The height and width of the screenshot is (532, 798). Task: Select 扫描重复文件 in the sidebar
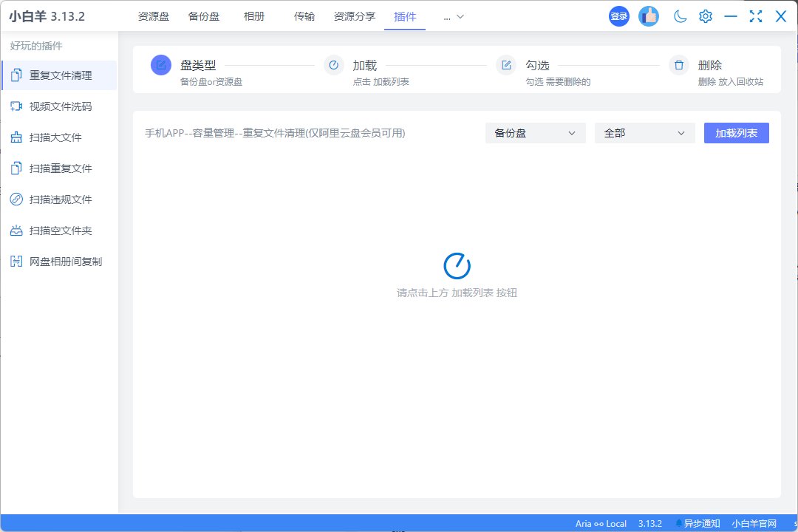pos(60,168)
